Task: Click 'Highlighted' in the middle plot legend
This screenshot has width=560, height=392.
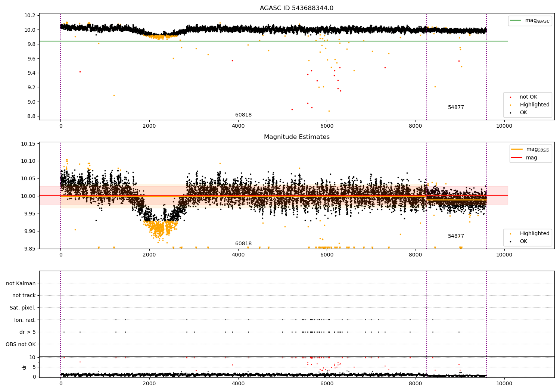Action: 535,233
